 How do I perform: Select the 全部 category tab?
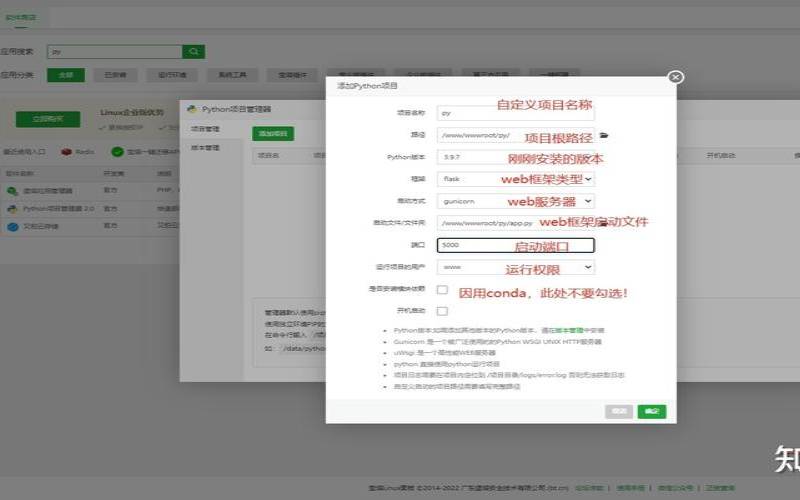point(66,75)
